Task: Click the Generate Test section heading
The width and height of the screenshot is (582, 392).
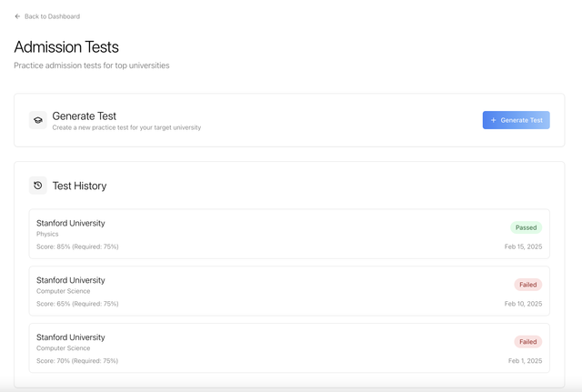Action: 85,116
